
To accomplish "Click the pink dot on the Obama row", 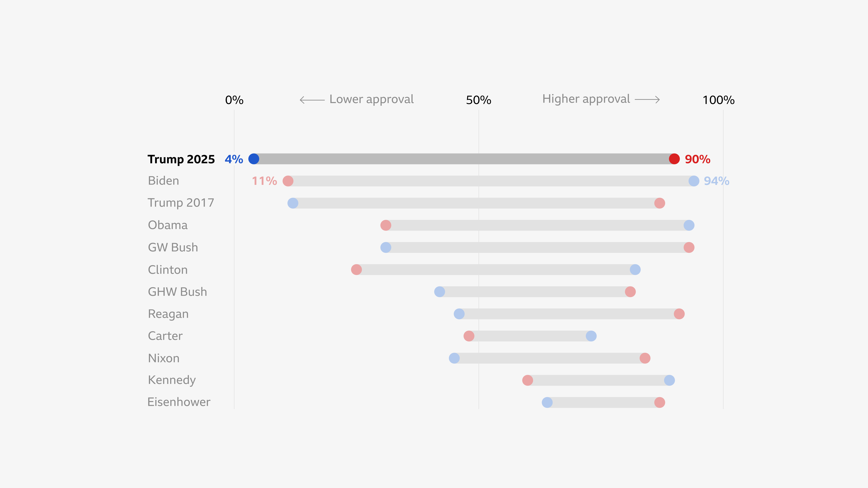I will [386, 225].
